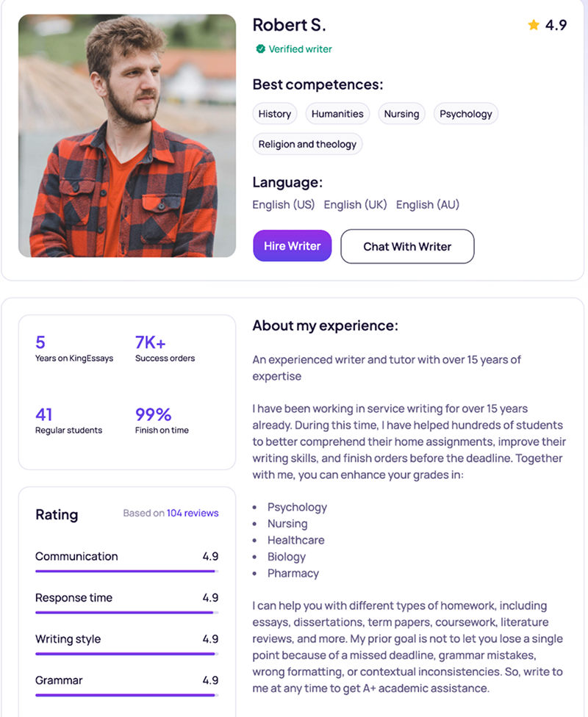Click the green verified checkmark badge
The image size is (588, 717).
[x=260, y=49]
